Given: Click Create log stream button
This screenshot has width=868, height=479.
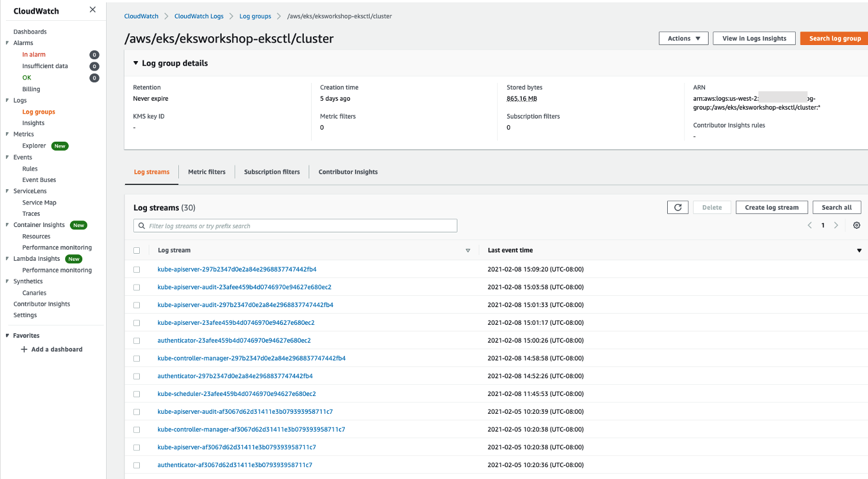Looking at the screenshot, I should pos(771,207).
